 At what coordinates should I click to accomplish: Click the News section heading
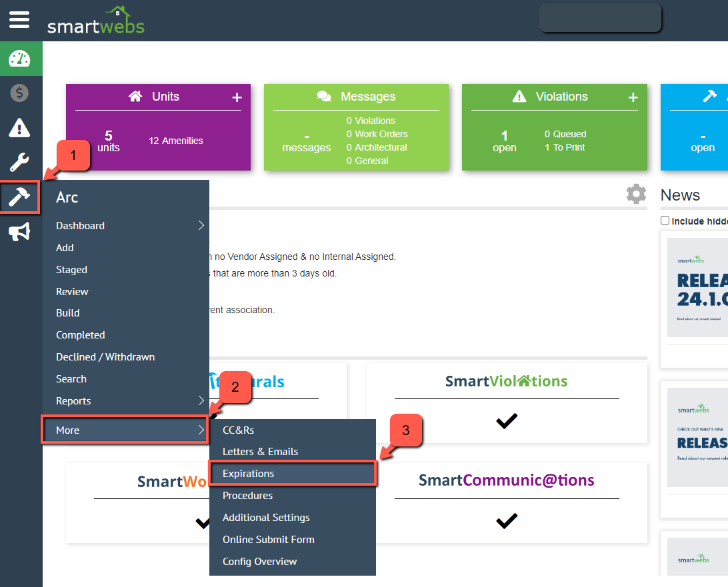tap(680, 195)
